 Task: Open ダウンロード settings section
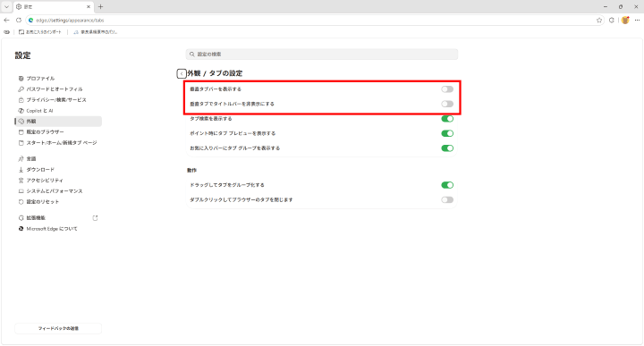(58, 170)
